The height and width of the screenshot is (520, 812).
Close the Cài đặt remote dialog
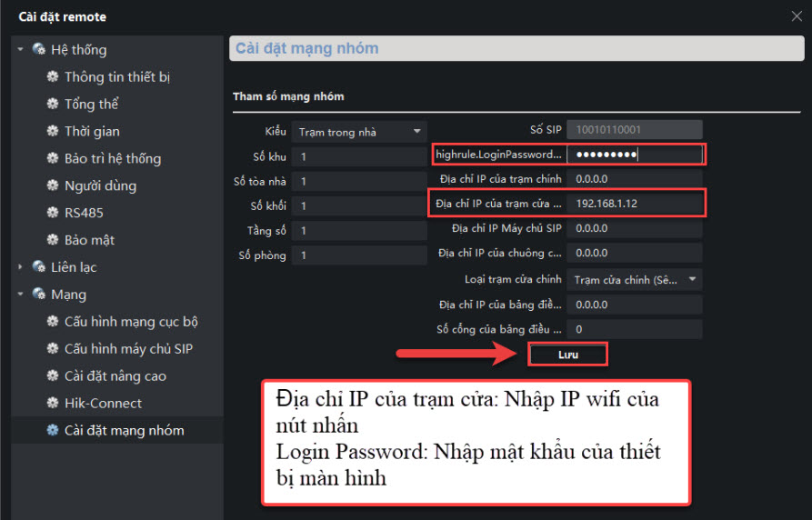[x=797, y=15]
